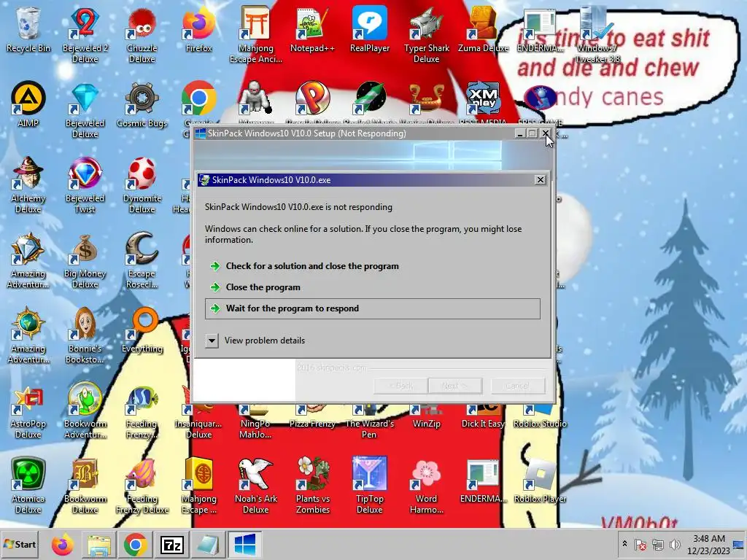The height and width of the screenshot is (560, 747).
Task: Open Everything search shortcut
Action: point(142,330)
